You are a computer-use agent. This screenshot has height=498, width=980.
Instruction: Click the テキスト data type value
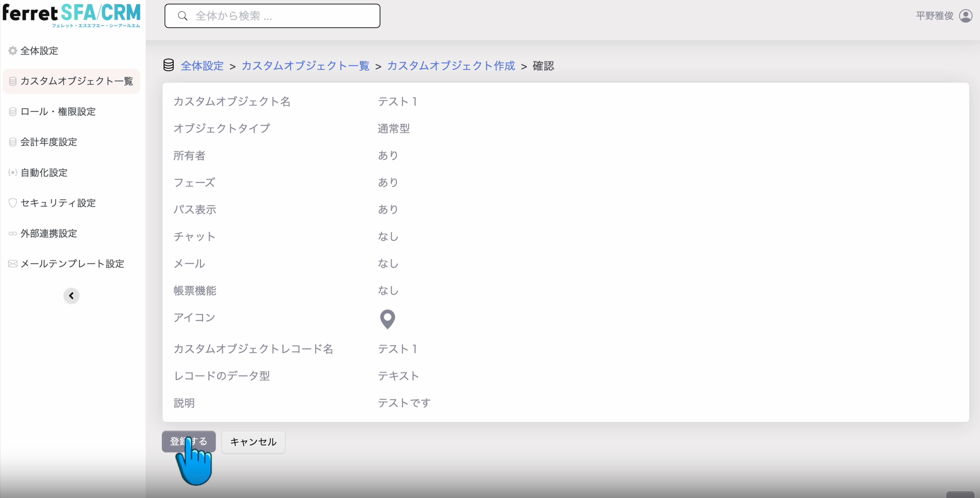[399, 376]
